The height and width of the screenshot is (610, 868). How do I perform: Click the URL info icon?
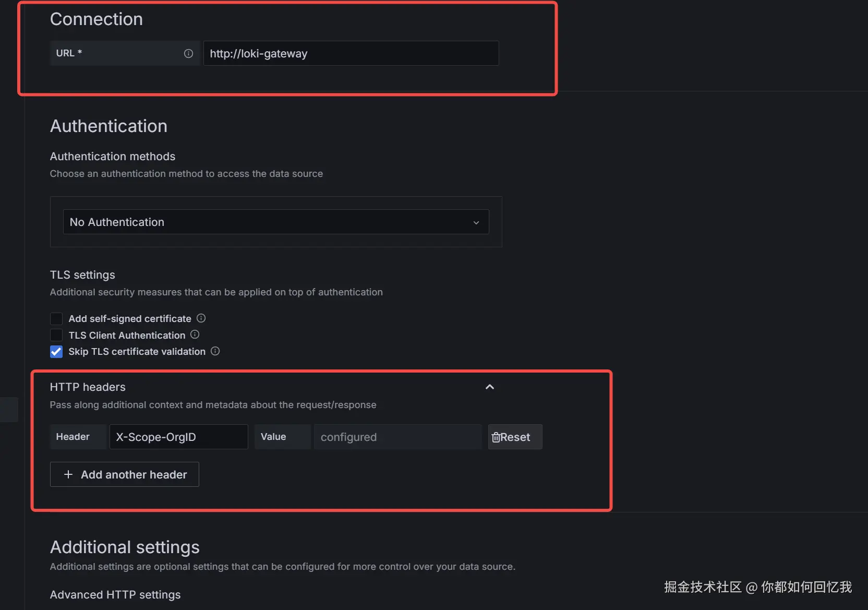point(188,53)
